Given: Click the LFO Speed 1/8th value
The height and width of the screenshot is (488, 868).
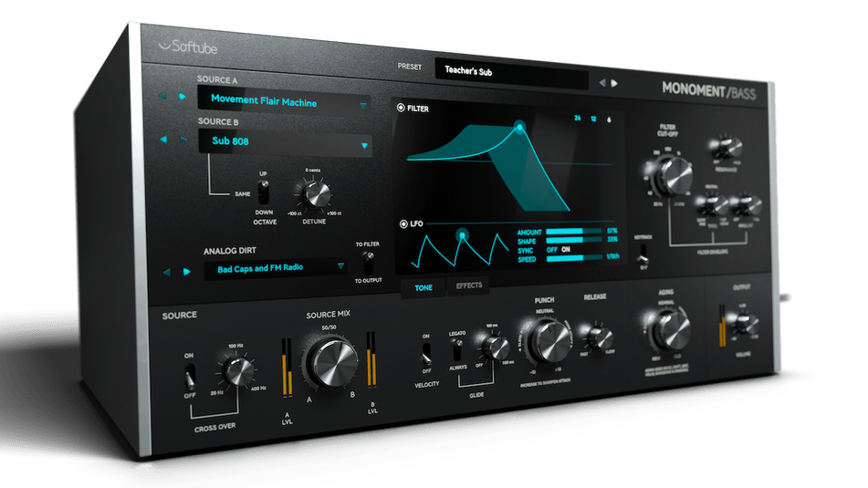Looking at the screenshot, I should click(612, 256).
